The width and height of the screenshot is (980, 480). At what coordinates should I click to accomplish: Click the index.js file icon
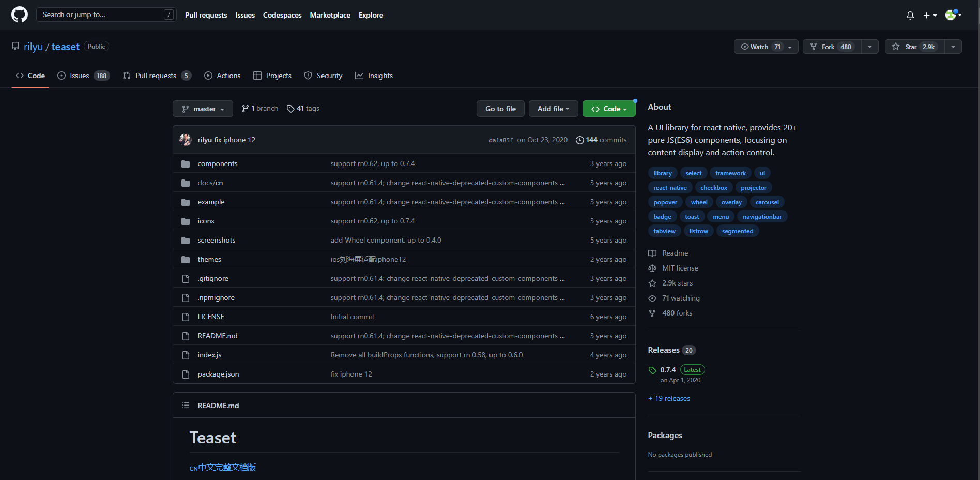click(186, 355)
